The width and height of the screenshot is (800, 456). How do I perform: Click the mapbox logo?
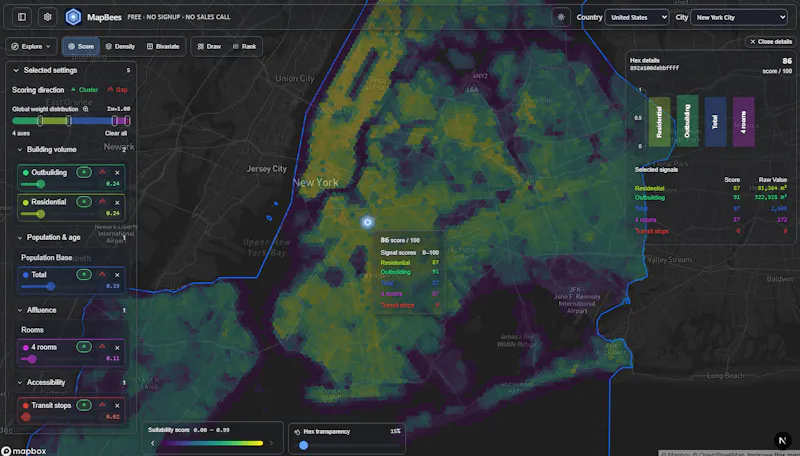click(x=24, y=451)
